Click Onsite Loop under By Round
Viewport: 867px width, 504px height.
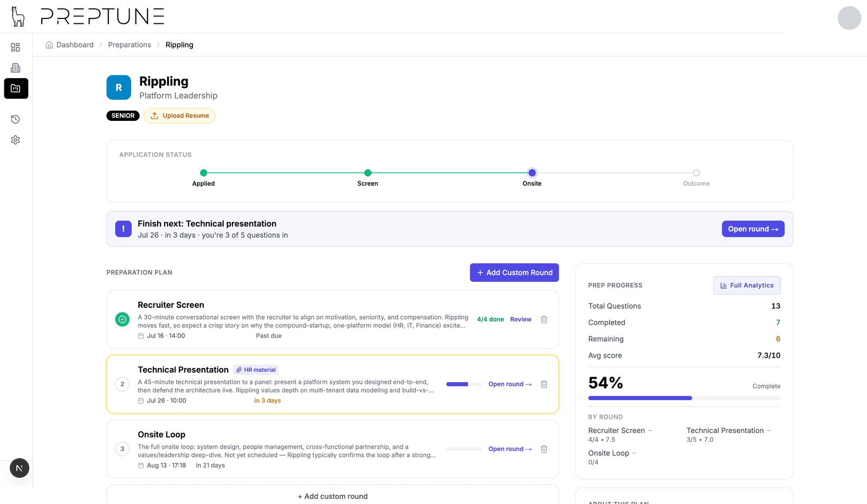click(x=609, y=453)
